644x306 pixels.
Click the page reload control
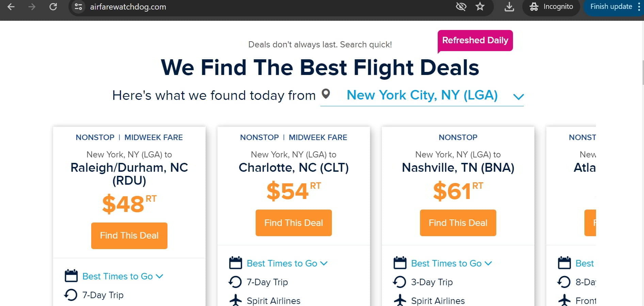(x=53, y=6)
